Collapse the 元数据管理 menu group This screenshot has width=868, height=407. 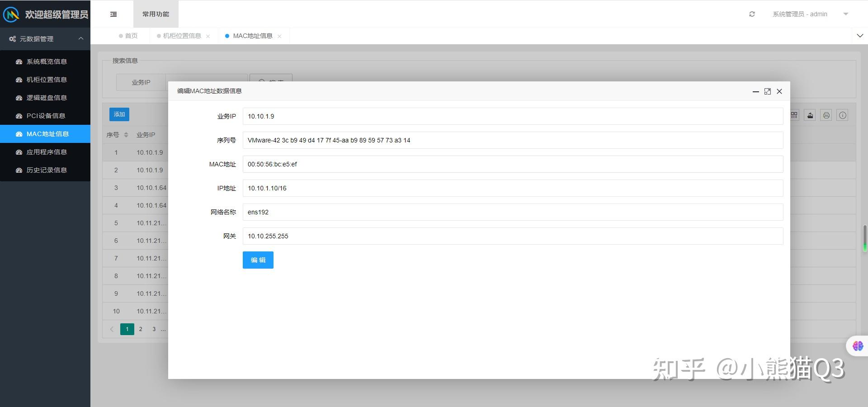pos(81,38)
